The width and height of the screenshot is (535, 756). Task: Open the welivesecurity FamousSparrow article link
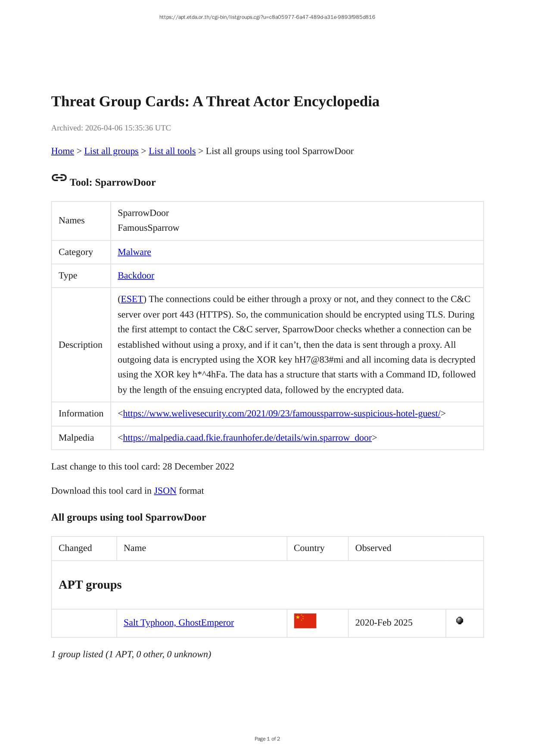(x=281, y=414)
